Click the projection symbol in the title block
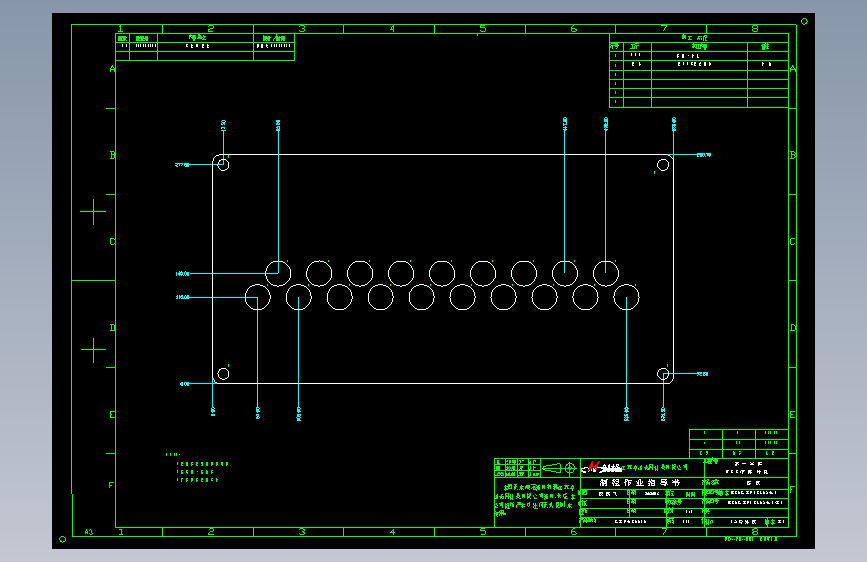867x562 pixels. 559,469
